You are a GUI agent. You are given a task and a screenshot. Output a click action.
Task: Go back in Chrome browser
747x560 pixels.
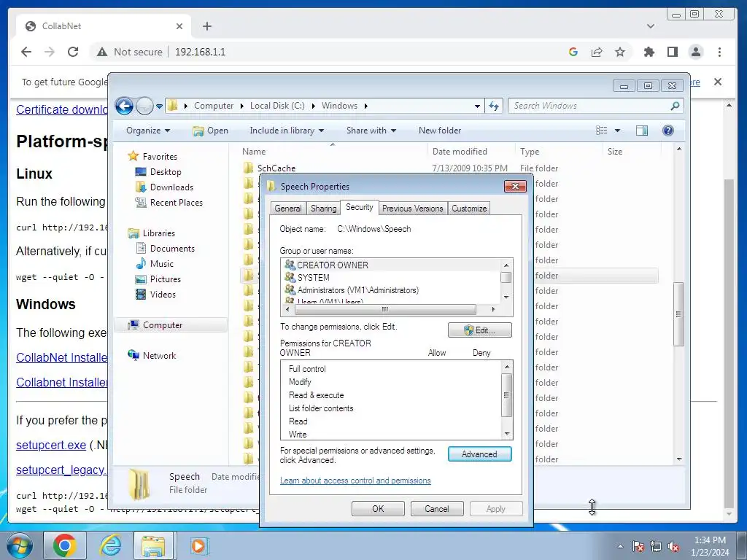point(26,52)
